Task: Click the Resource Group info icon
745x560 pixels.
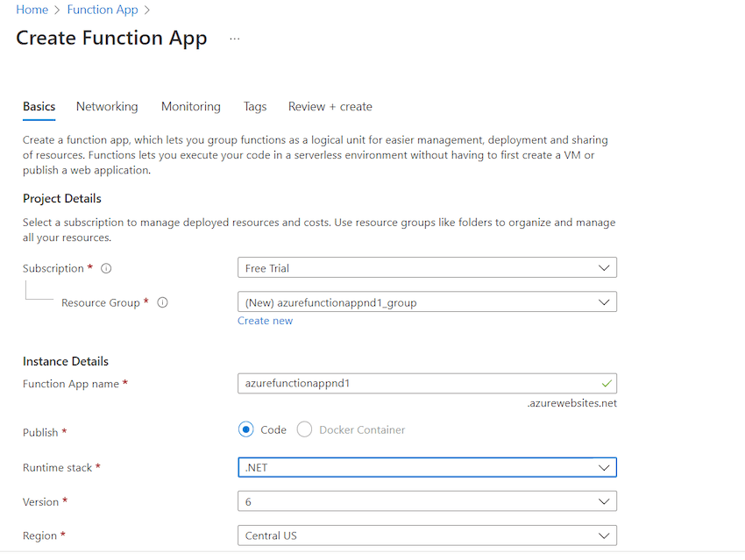Action: click(162, 302)
